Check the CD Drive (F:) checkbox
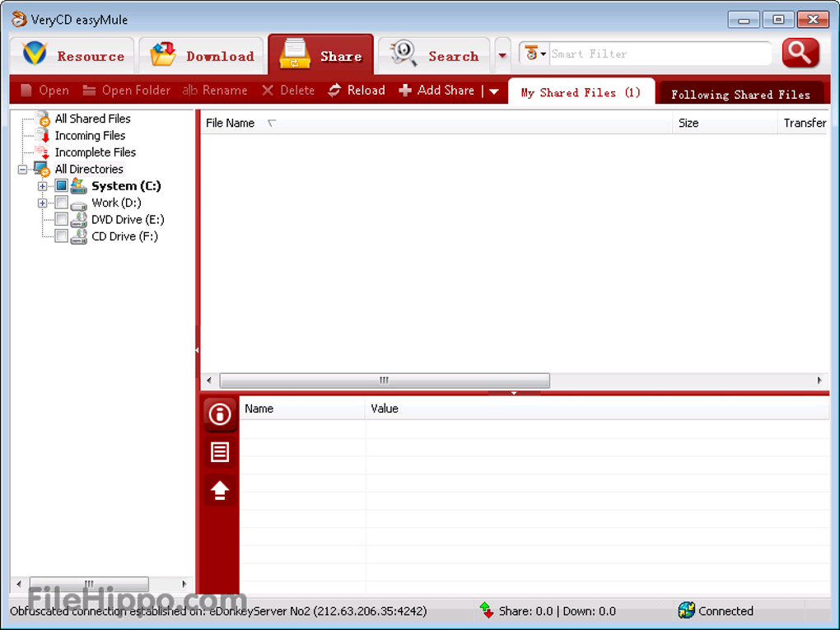This screenshot has width=840, height=630. [x=62, y=236]
